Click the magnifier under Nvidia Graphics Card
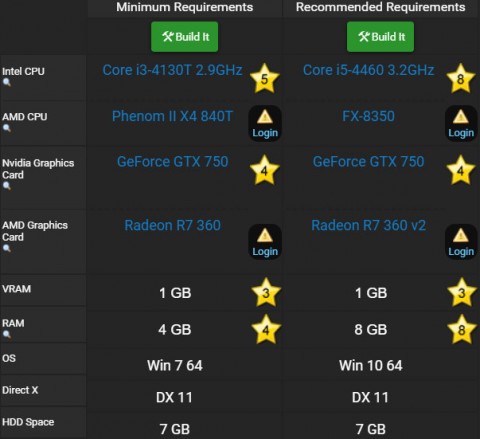This screenshot has height=439, width=480. 7,186
